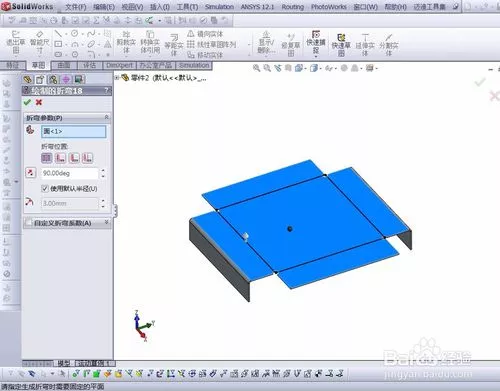500x391 pixels.
Task: Select Bend Outside position option
Action: pos(87,158)
